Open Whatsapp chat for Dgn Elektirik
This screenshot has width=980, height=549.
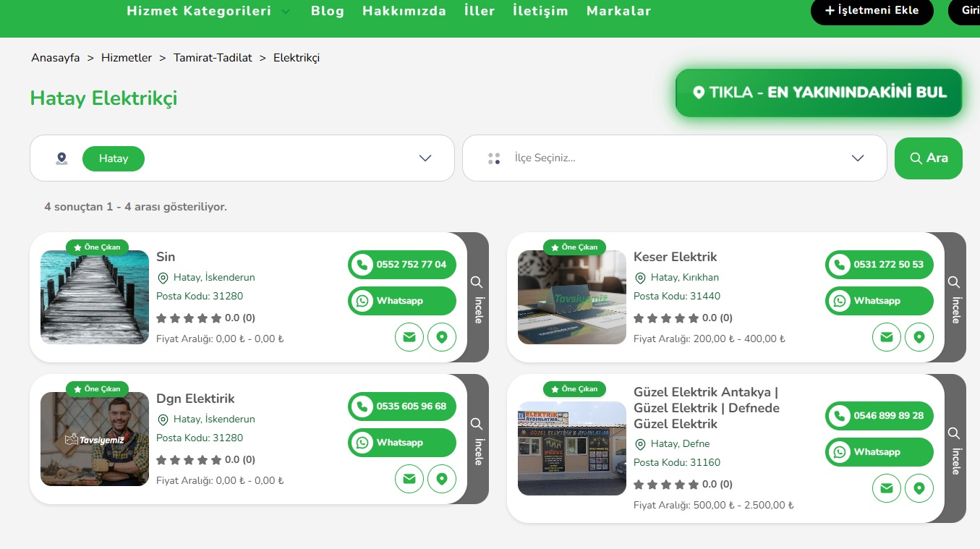401,443
